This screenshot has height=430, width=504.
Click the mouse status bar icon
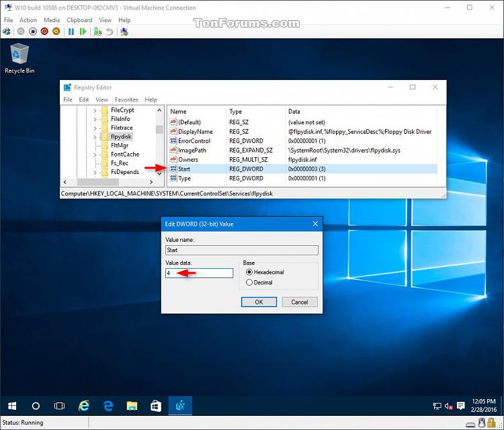[x=482, y=423]
